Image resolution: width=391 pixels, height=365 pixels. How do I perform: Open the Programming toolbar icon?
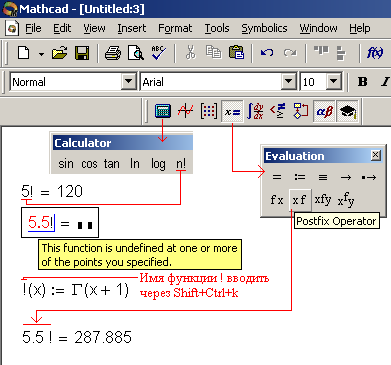coord(301,111)
